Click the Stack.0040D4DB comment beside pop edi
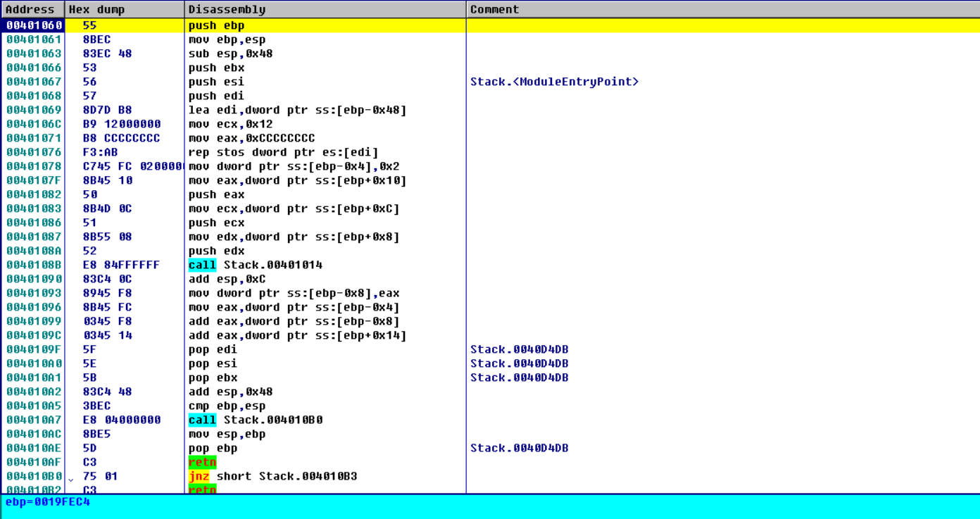 [519, 349]
